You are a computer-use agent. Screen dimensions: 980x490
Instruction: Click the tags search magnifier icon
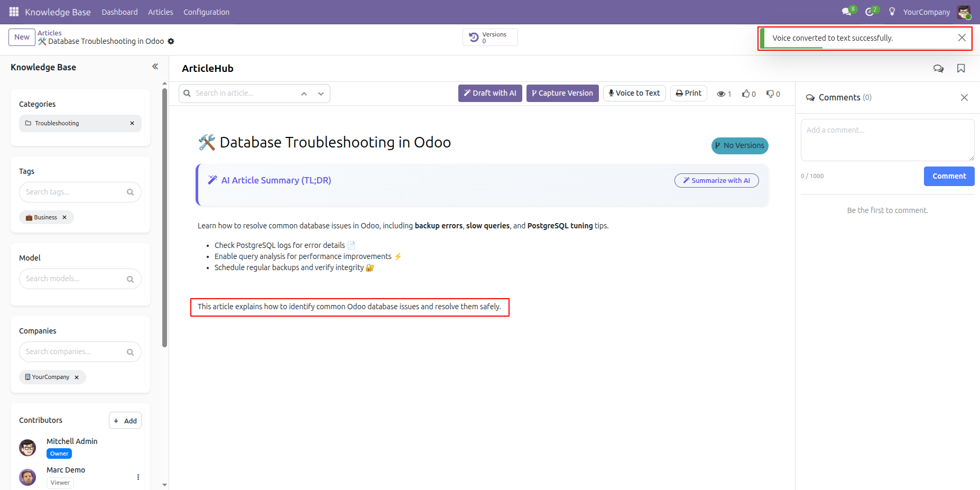(130, 192)
